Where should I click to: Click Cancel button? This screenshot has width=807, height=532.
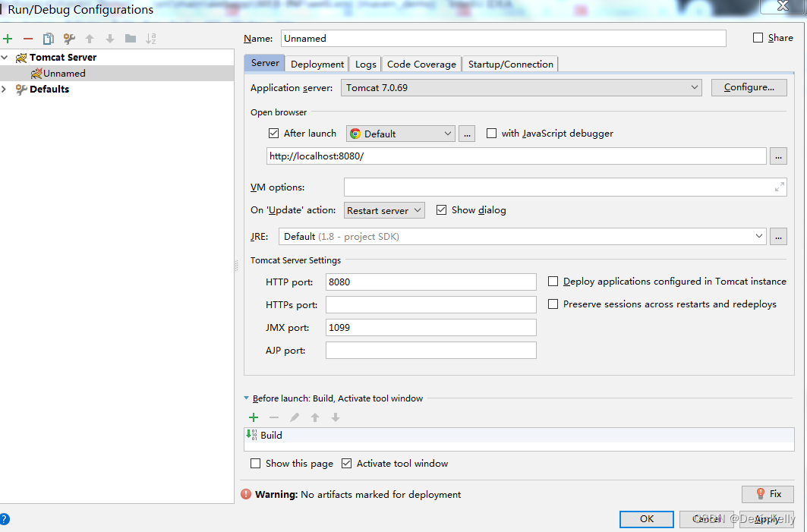coord(707,519)
